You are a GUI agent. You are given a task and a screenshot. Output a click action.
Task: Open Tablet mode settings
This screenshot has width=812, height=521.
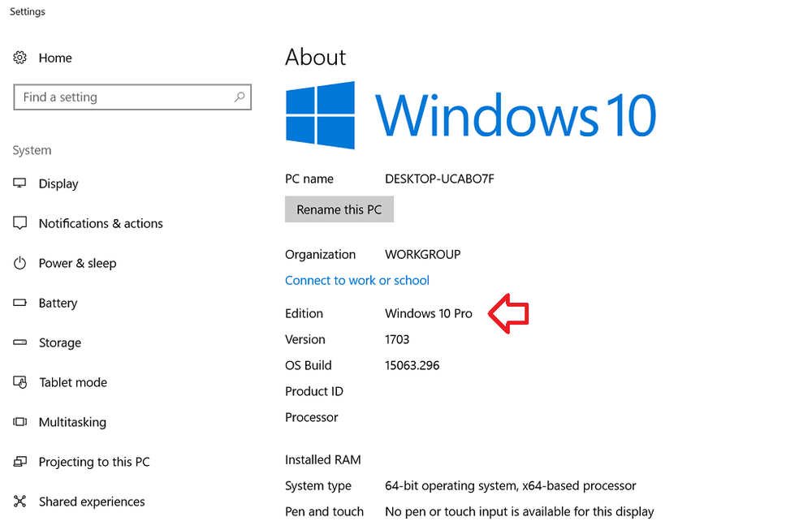click(73, 382)
